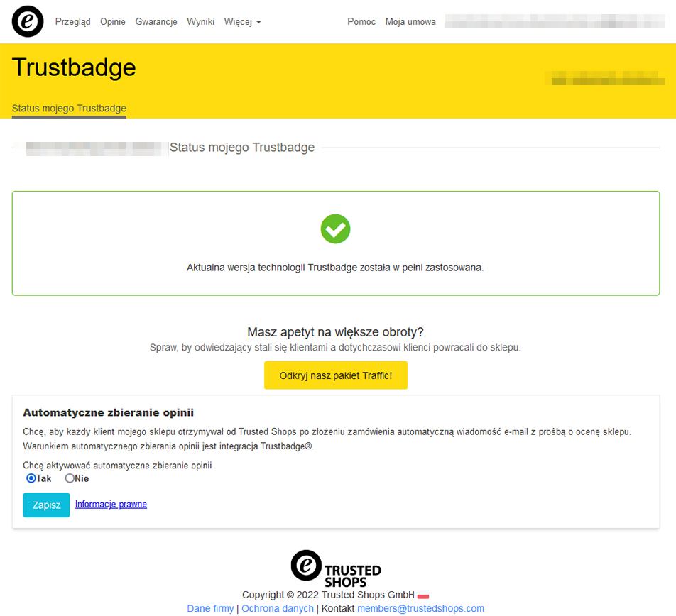Open the Informacje prawne link
The image size is (676, 616).
tap(111, 504)
